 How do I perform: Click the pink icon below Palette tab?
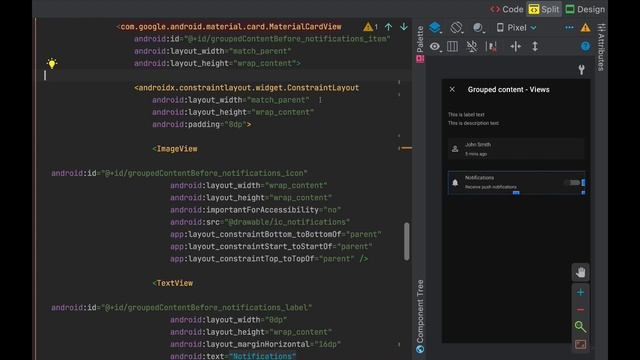coord(420,59)
